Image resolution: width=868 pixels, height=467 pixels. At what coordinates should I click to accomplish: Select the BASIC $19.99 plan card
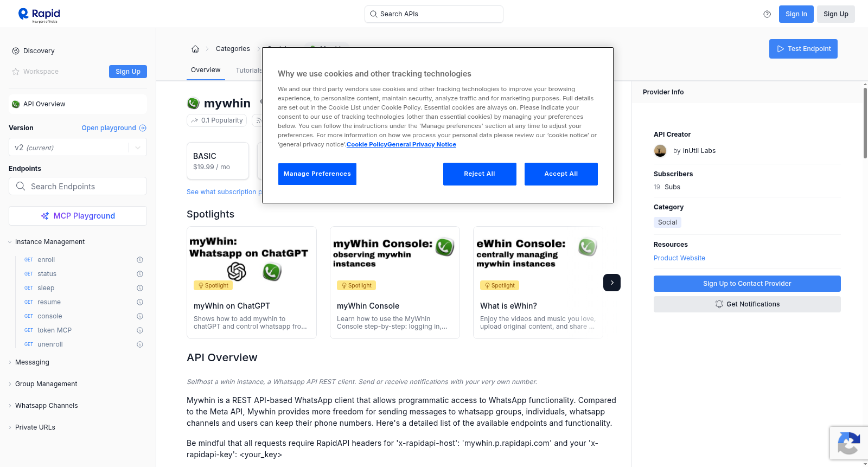(x=218, y=161)
